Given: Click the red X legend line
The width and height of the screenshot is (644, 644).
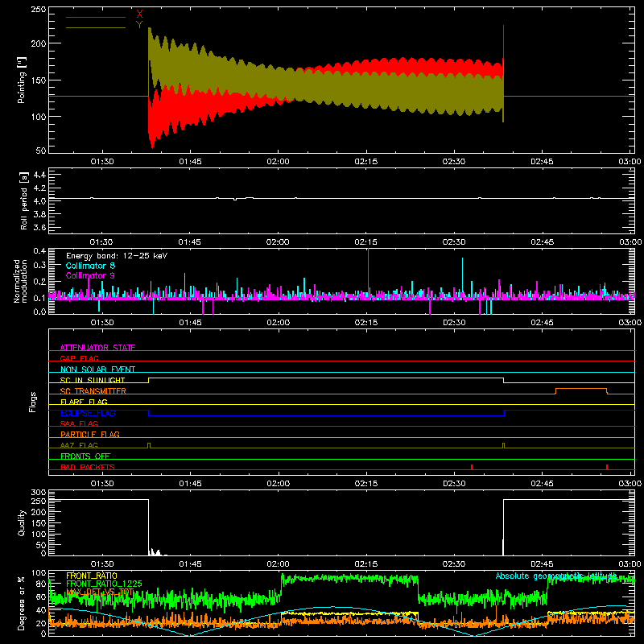Looking at the screenshot, I should tap(96, 17).
